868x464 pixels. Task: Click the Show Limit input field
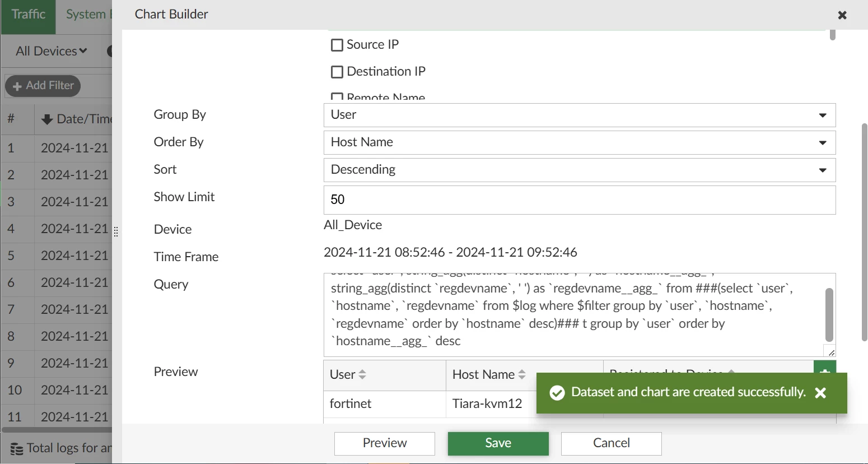click(x=580, y=200)
